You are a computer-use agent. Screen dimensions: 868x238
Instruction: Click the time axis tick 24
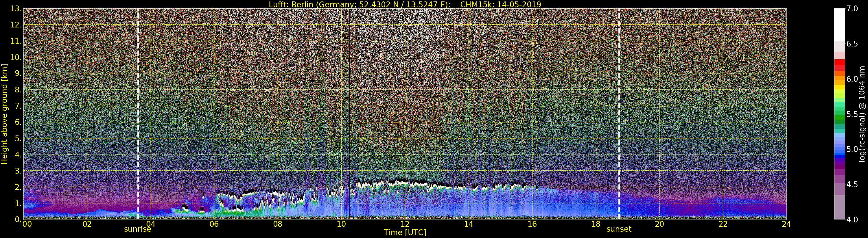[786, 224]
